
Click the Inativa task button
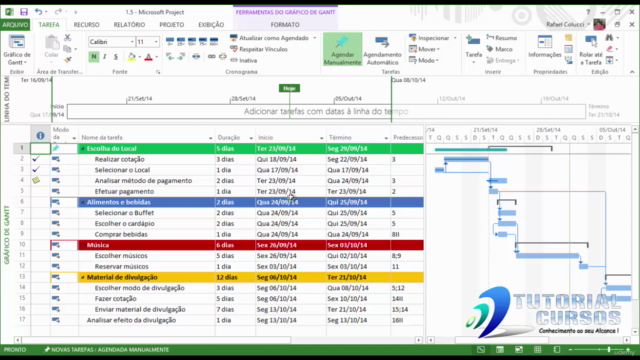point(244,60)
